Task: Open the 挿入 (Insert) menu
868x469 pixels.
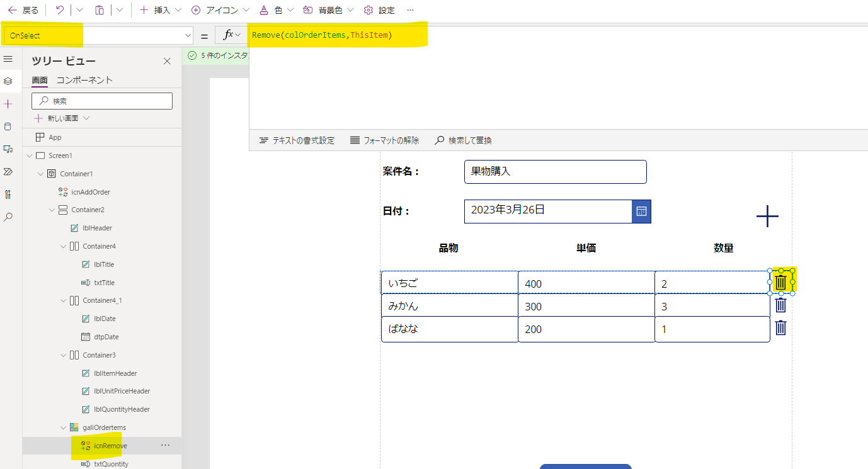Action: tap(160, 10)
